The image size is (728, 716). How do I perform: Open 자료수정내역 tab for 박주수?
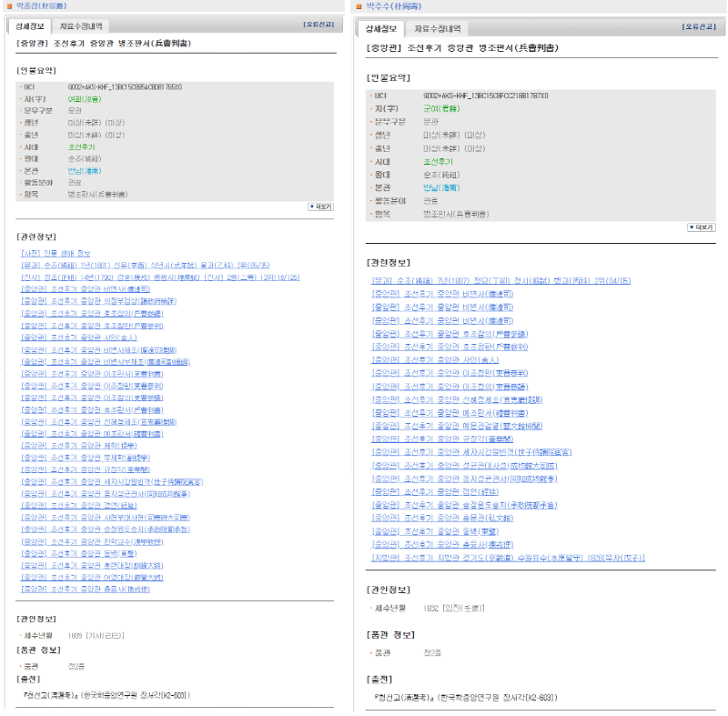437,29
